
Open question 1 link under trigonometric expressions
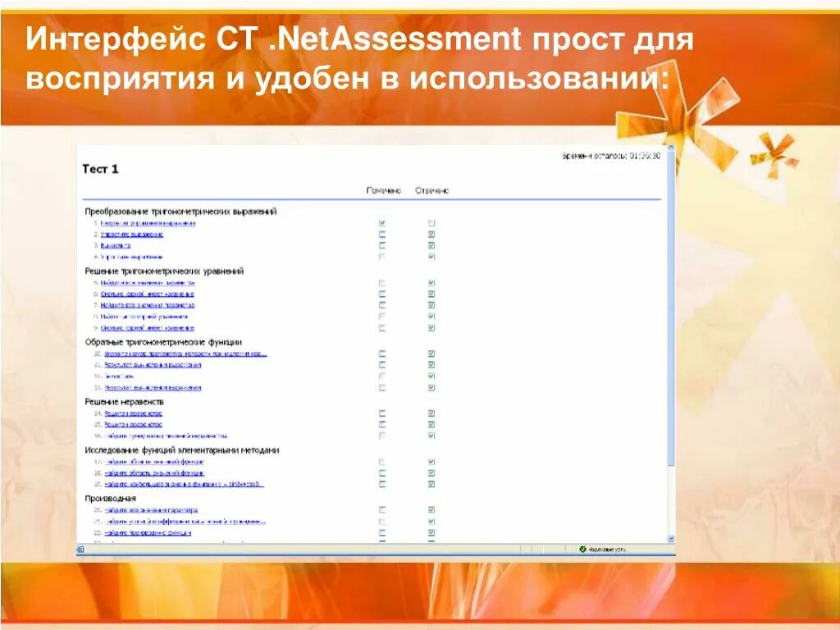point(148,223)
